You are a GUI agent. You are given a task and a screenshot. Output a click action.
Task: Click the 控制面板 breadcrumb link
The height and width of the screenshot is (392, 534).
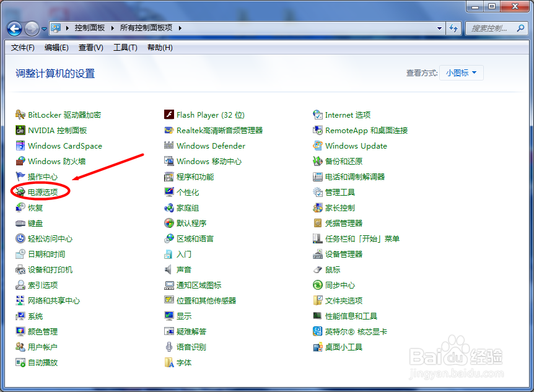point(90,28)
